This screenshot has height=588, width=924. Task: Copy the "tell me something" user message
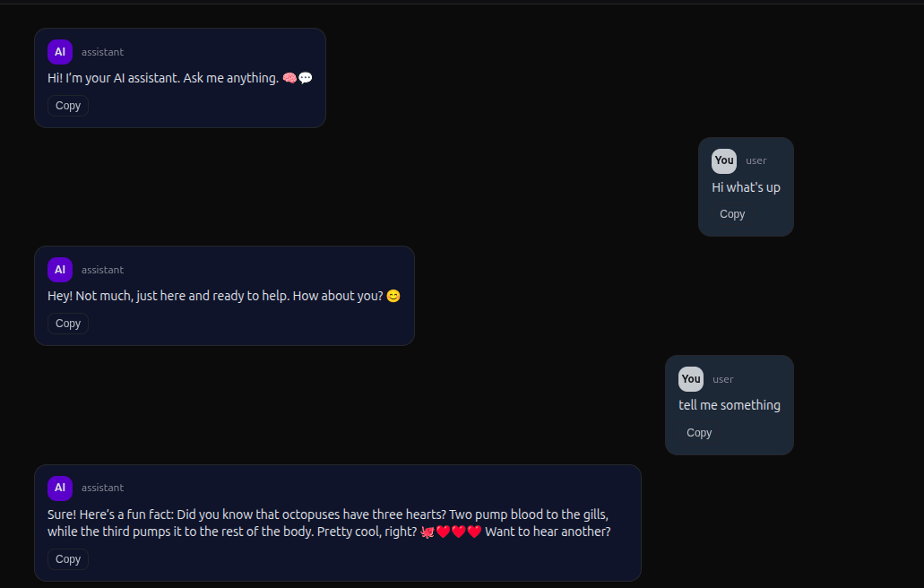(699, 433)
